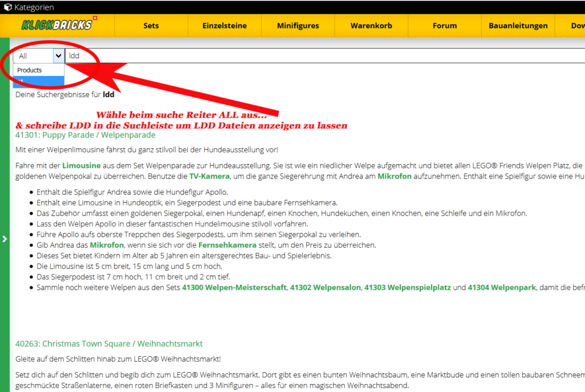Open the 41301 Puppy Parade result

[85, 135]
